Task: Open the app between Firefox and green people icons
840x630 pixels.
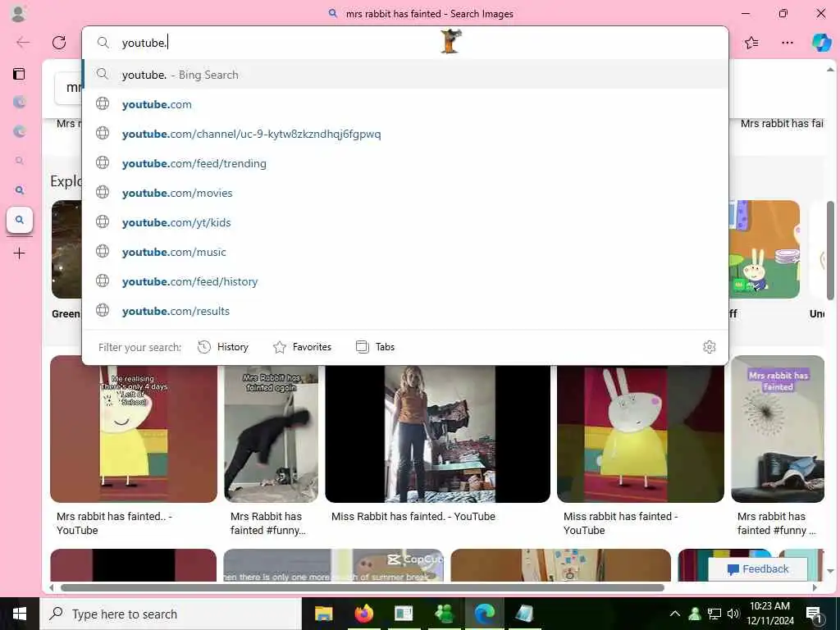Action: coord(404,614)
